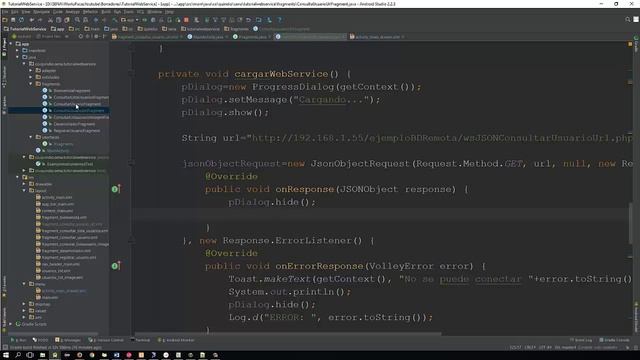
Task: Click the Undo arrow toolbar icon
Action: tap(32, 20)
